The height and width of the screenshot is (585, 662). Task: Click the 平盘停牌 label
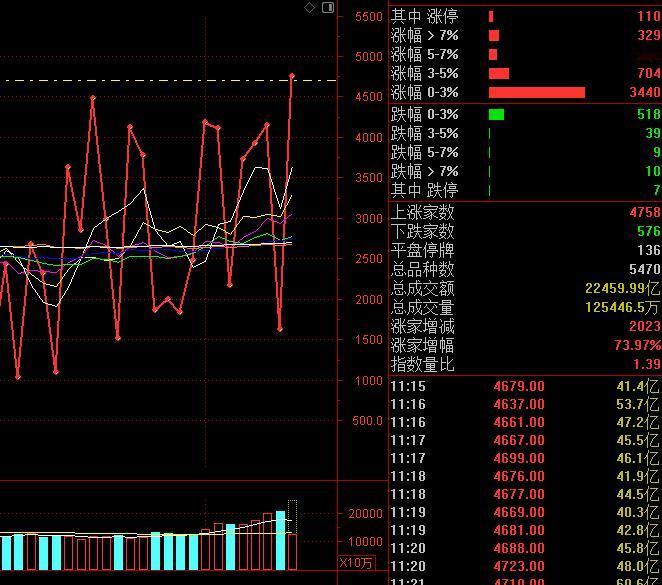pyautogui.click(x=422, y=250)
